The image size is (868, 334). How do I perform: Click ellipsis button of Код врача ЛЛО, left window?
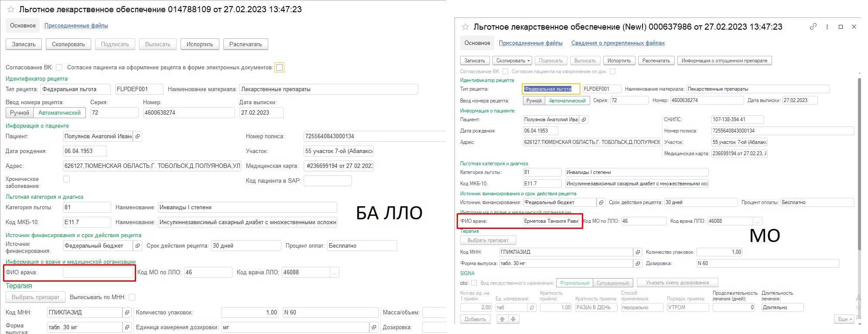tap(335, 273)
